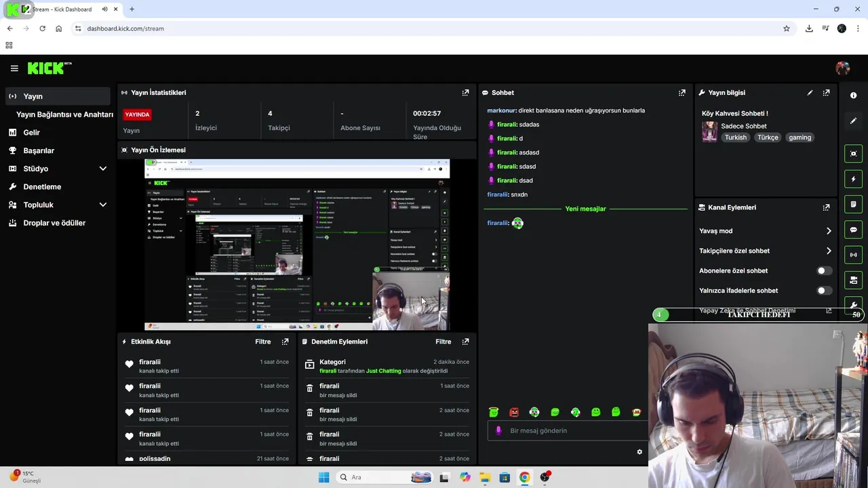Pop out the Denetim Eylemleri panel
This screenshot has width=868, height=488.
click(x=465, y=342)
